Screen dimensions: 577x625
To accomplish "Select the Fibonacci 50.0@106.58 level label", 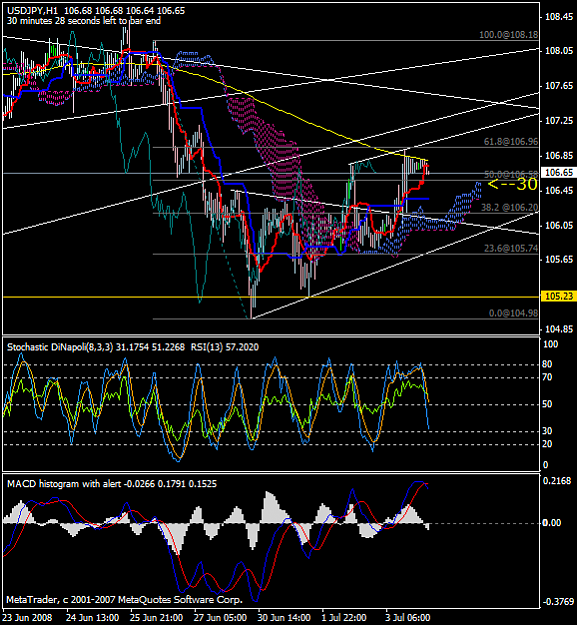I will click(511, 174).
